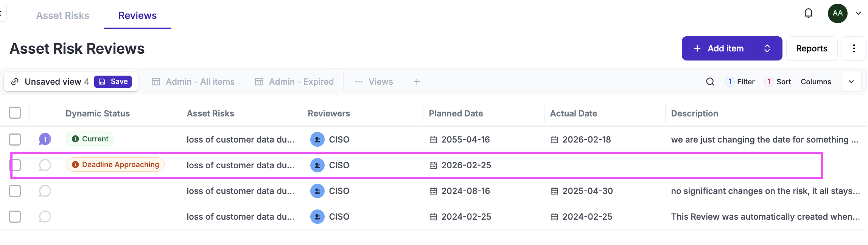
Task: Open the three-dot more options menu
Action: click(x=854, y=48)
